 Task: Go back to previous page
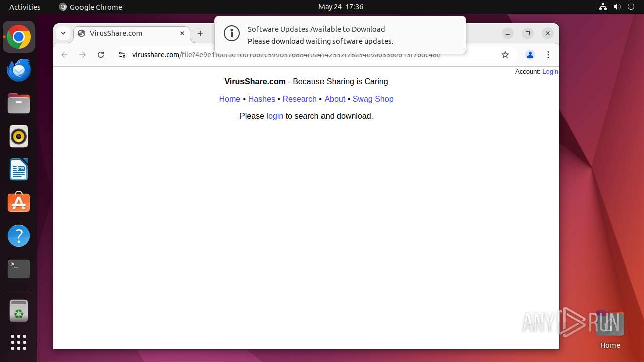click(x=64, y=55)
